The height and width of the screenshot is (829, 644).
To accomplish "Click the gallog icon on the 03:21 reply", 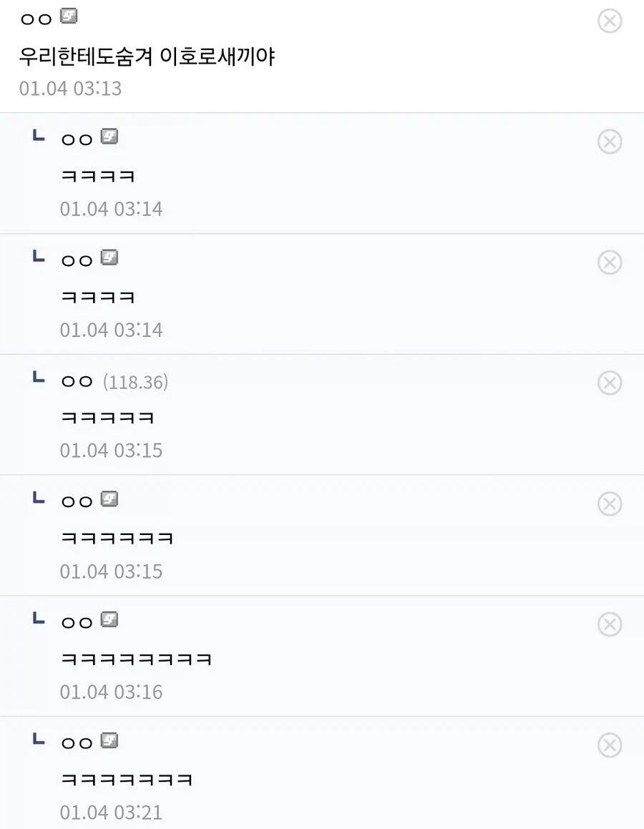I will [109, 740].
